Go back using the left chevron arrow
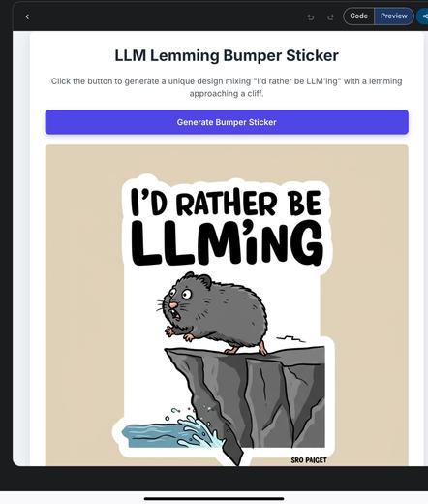 pos(27,16)
